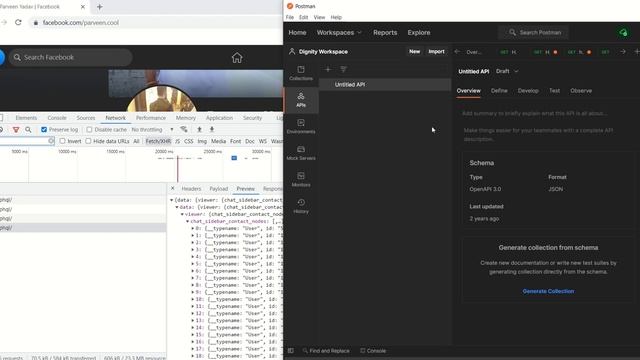Toggle Postman sidebar icon in bottom status bar
Image resolution: width=640 pixels, height=360 pixels.
[291, 351]
